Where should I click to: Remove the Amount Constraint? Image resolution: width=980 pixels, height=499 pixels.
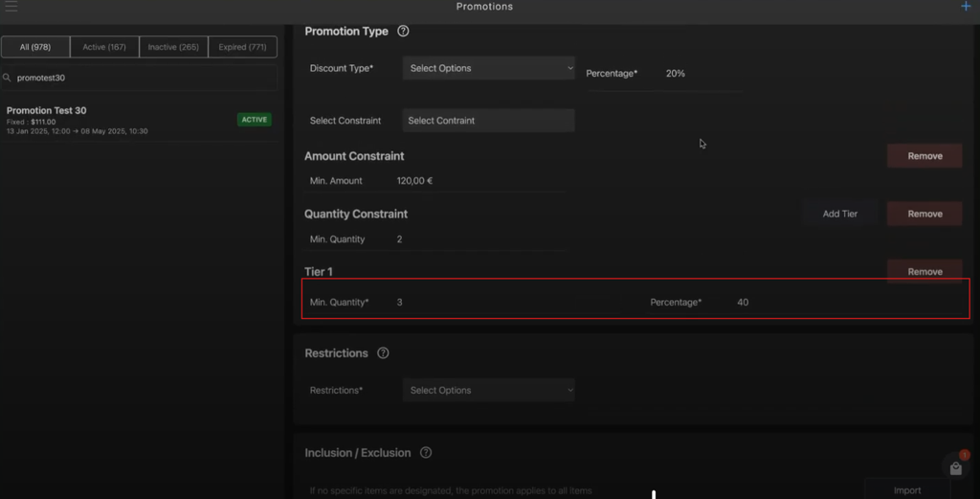point(925,156)
